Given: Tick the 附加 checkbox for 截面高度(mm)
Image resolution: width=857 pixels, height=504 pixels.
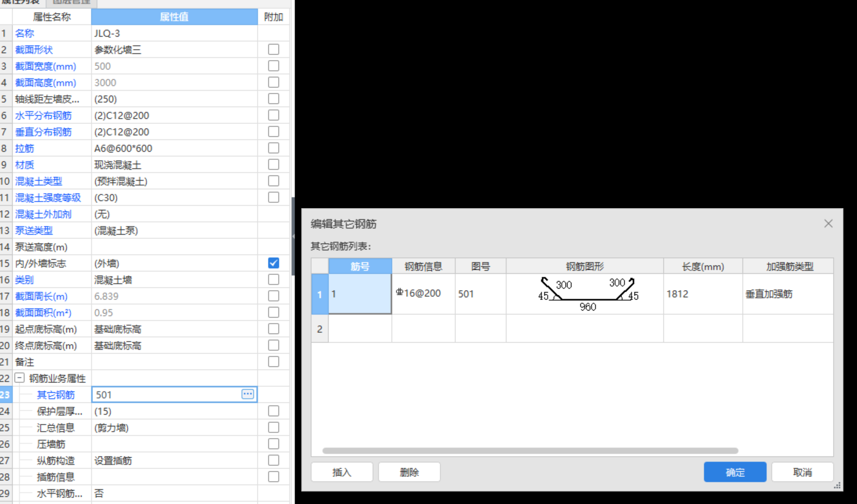Looking at the screenshot, I should pos(273,82).
